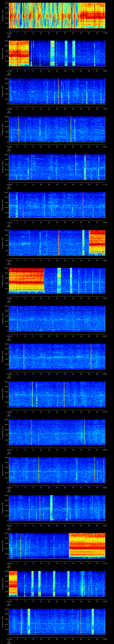Click the 3:24:00 start time label
The height and width of the screenshot is (644, 114).
[x=9, y=336]
